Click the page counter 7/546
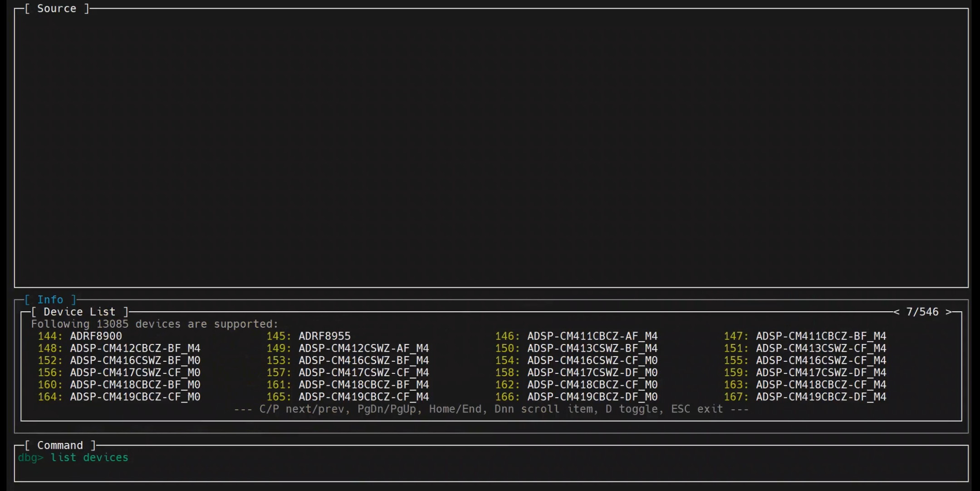This screenshot has width=980, height=491. coord(922,312)
